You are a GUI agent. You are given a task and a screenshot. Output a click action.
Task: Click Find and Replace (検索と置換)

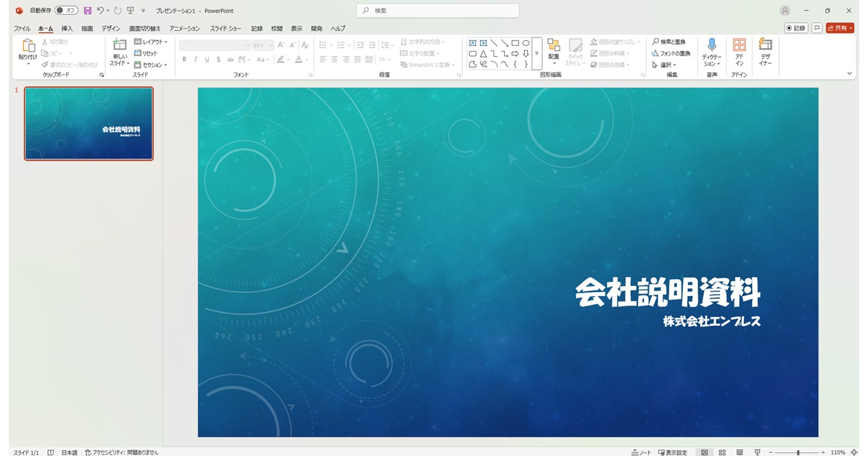(669, 42)
